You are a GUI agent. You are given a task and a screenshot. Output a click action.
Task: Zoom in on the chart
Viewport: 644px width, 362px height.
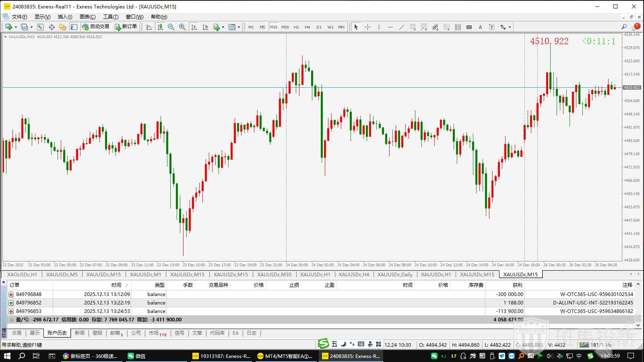point(182,27)
